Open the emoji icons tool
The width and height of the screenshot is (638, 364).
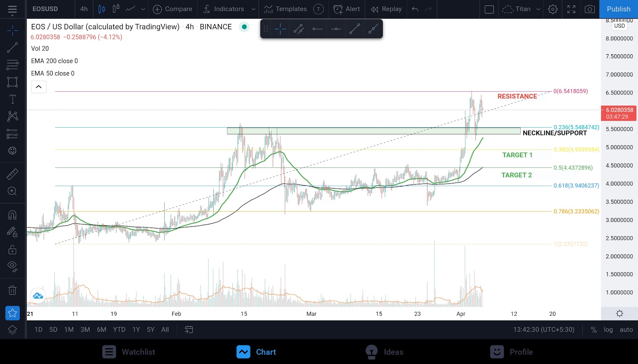click(x=12, y=151)
